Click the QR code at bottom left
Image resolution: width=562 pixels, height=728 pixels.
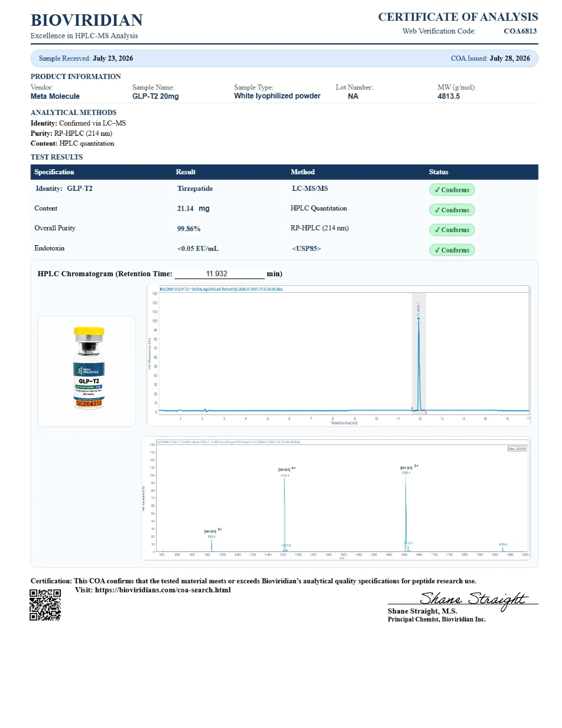45,605
